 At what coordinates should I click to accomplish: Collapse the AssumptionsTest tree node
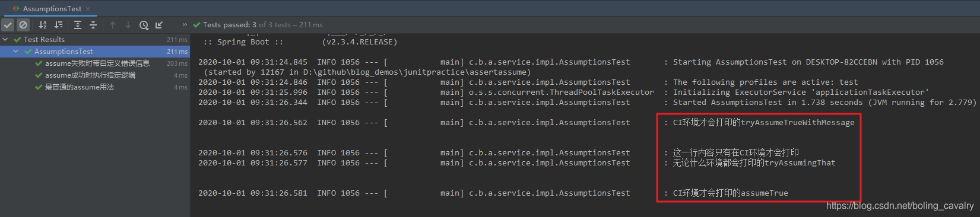point(16,52)
